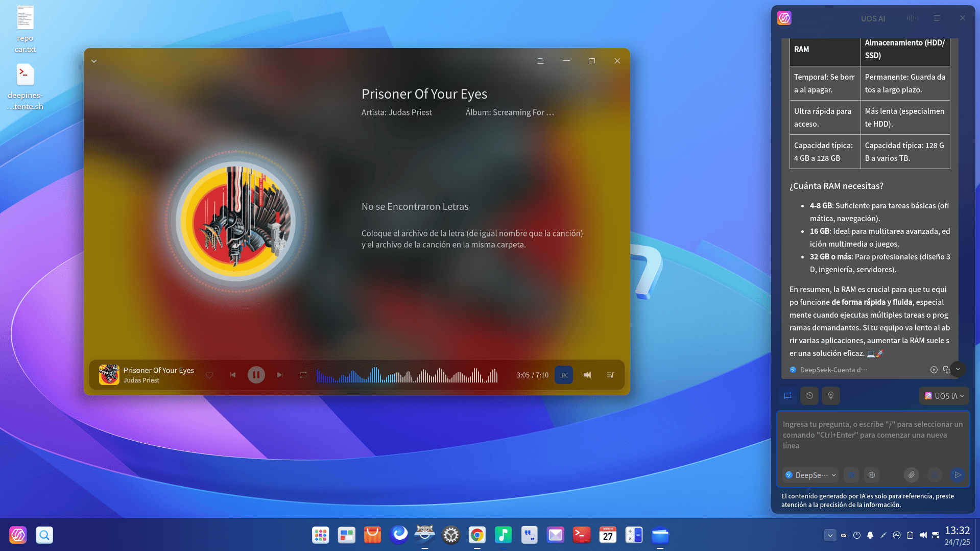Switch to the Music app in the dock
The height and width of the screenshot is (551, 980).
[503, 535]
